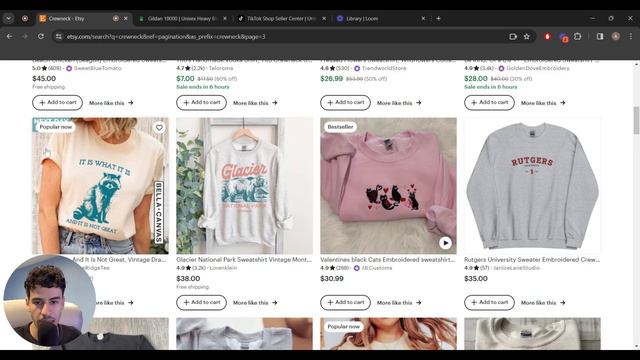Click the page vertical scrollbar thumb
The height and width of the screenshot is (360, 640).
636,120
